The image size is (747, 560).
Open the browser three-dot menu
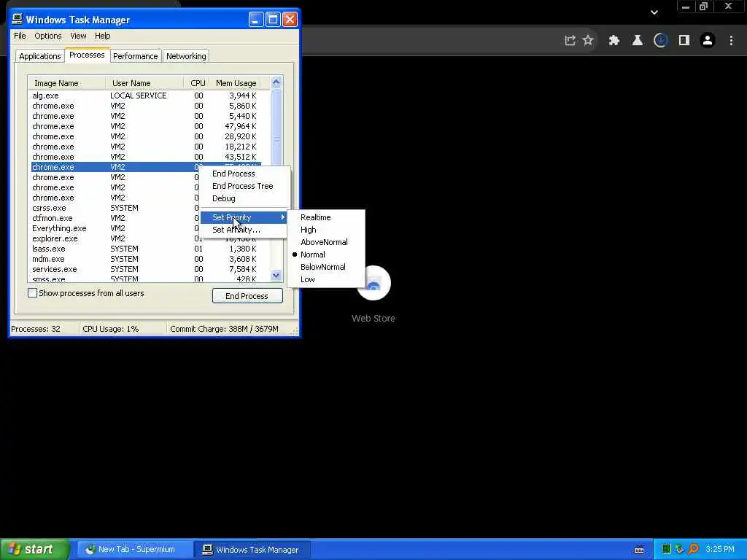click(x=731, y=41)
